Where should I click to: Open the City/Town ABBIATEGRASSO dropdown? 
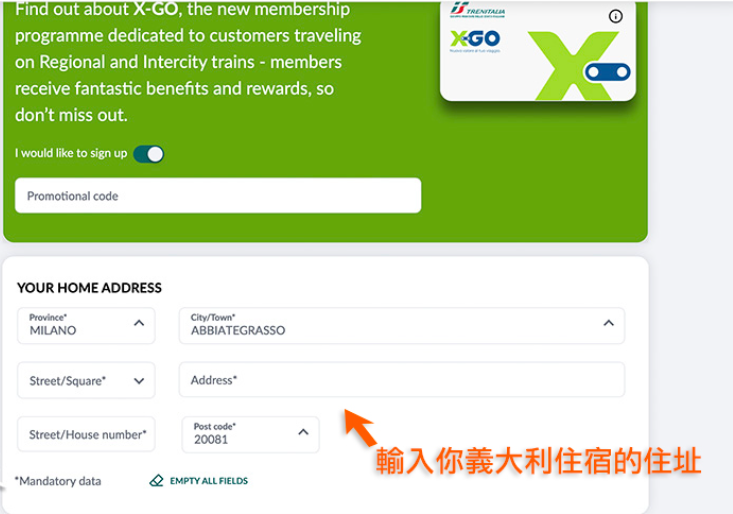[x=402, y=326]
